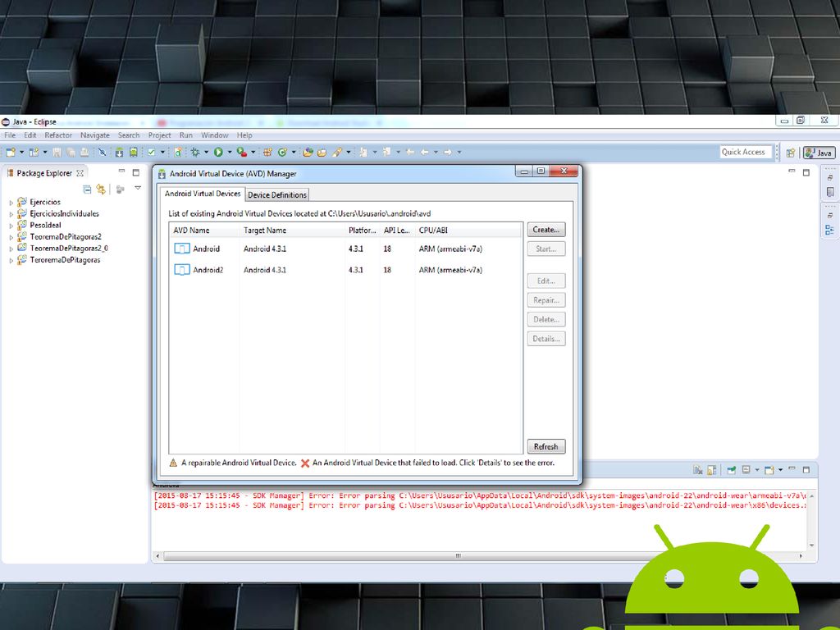
Task: Expand the TeoremaDePitagoras2_0 project
Action: click(x=11, y=249)
